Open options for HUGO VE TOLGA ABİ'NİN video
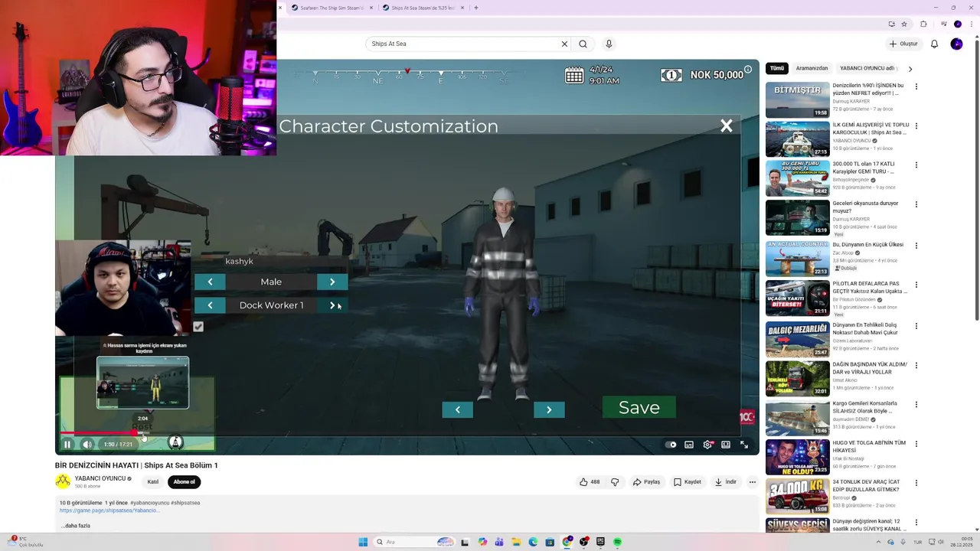Image resolution: width=980 pixels, height=551 pixels. (916, 444)
